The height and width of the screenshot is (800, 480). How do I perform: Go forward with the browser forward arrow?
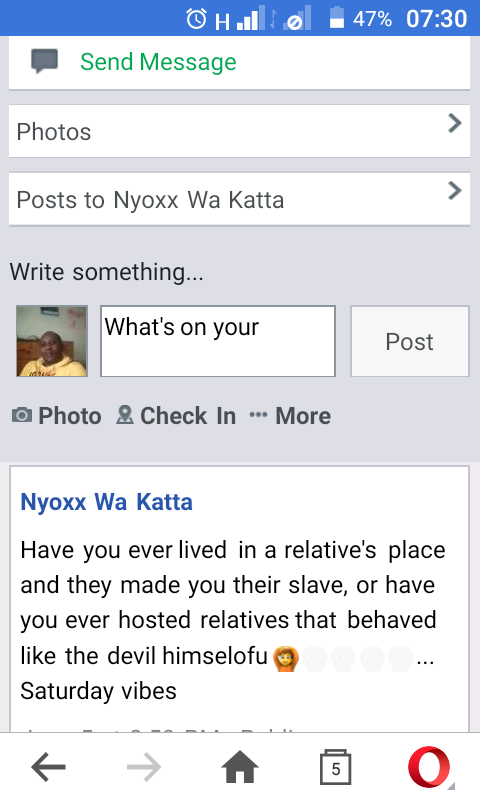click(144, 767)
